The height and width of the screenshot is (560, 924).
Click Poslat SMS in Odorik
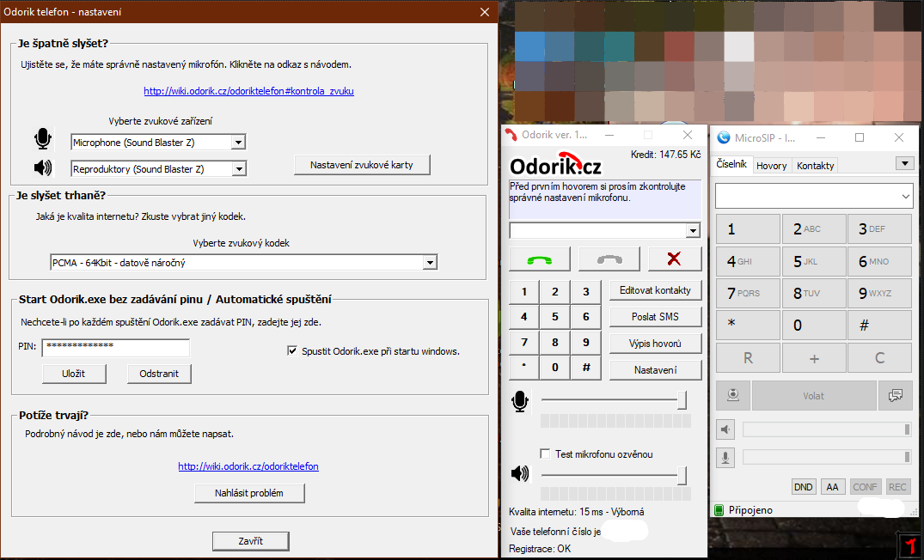[655, 317]
